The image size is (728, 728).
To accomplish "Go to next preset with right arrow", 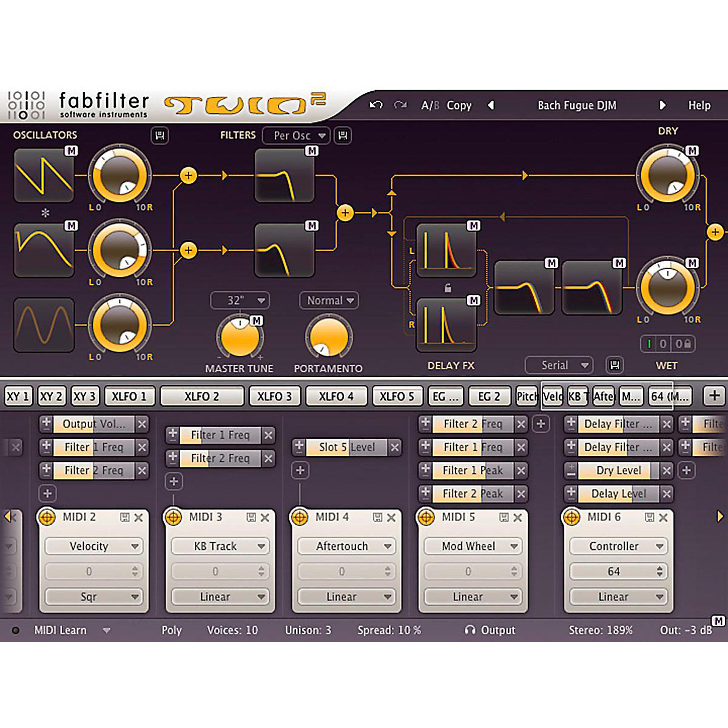I will point(662,105).
